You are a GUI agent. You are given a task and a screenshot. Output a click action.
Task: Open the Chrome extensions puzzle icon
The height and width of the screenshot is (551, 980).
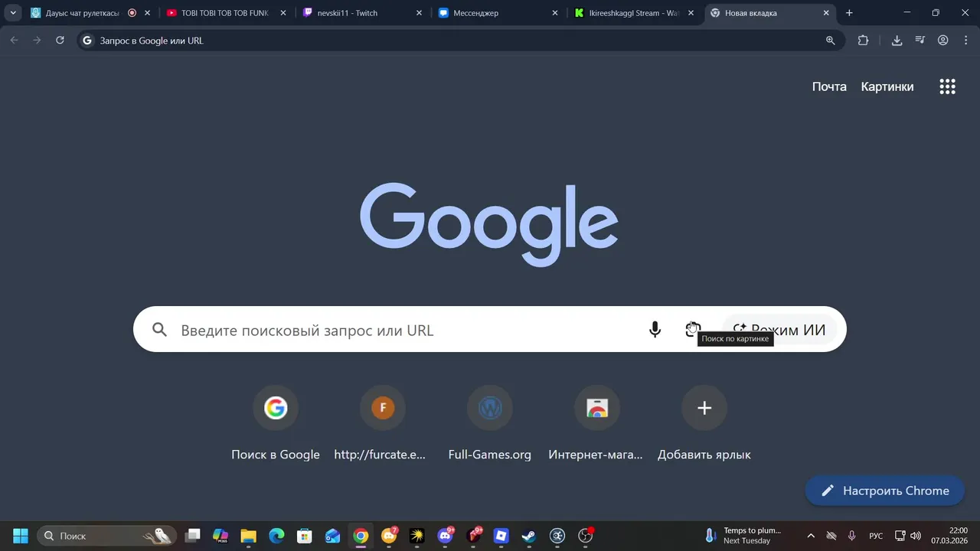(863, 41)
